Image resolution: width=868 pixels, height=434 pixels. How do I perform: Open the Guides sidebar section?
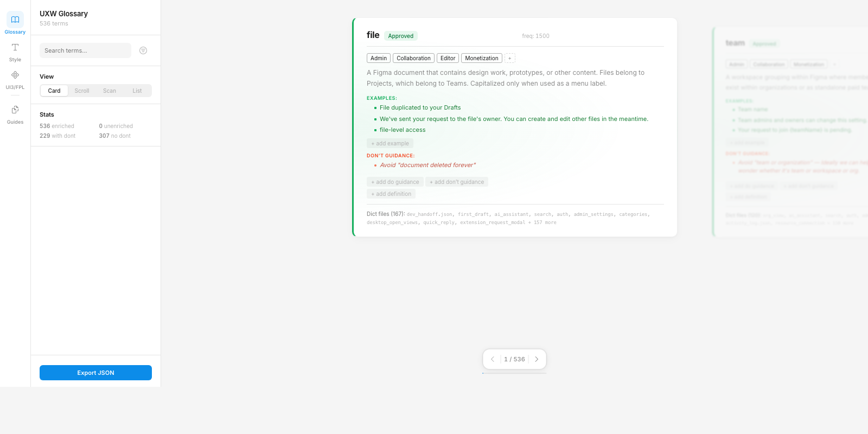click(x=15, y=114)
